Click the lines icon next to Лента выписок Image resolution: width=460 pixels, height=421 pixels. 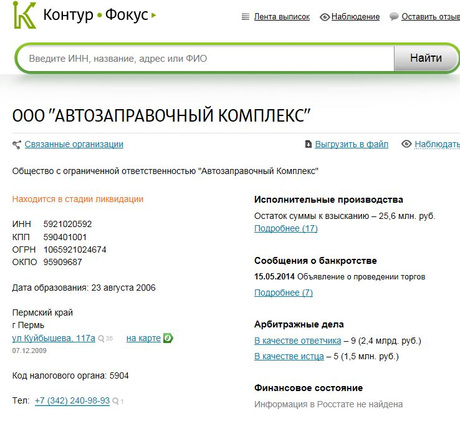click(245, 17)
